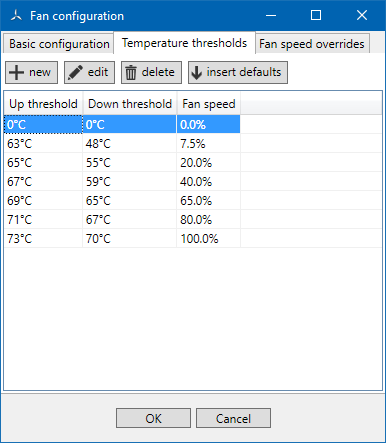The height and width of the screenshot is (443, 386).
Task: Switch to Basic configuration tab
Action: [59, 44]
